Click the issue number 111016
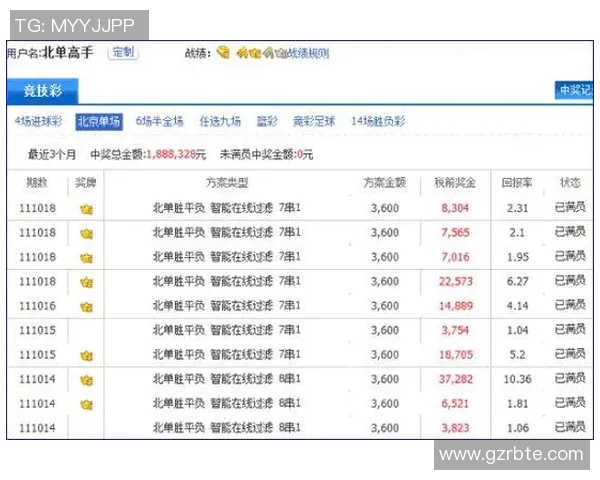600x480 pixels. 38,306
